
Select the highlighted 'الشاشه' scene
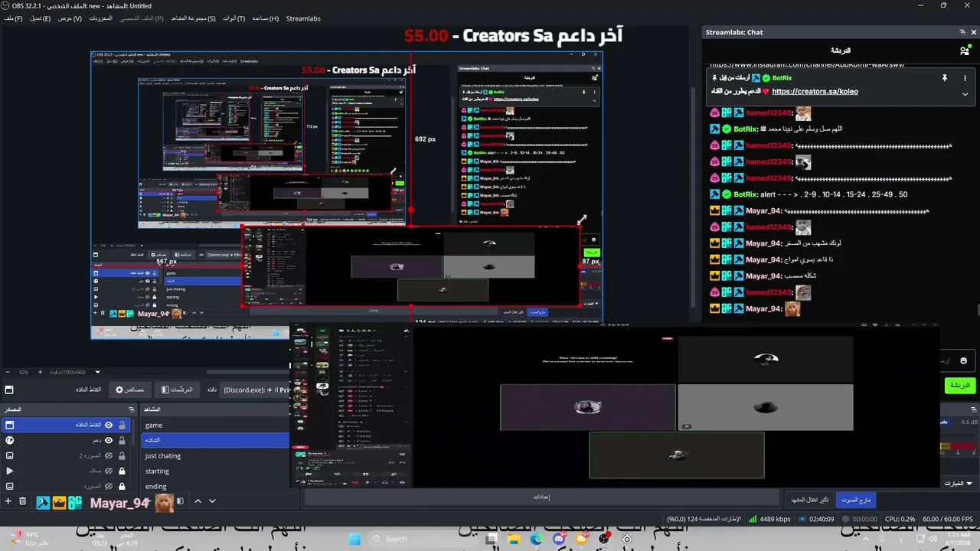(216, 440)
